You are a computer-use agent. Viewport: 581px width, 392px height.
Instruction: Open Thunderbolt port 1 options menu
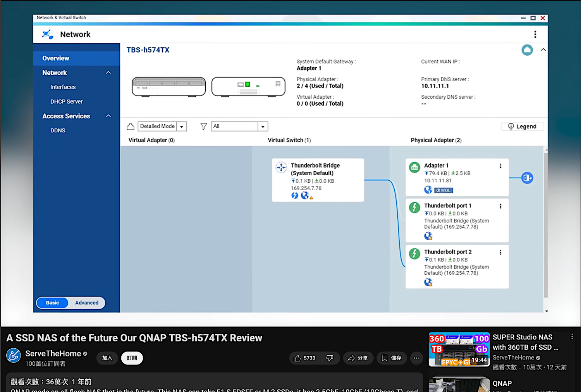(500, 206)
